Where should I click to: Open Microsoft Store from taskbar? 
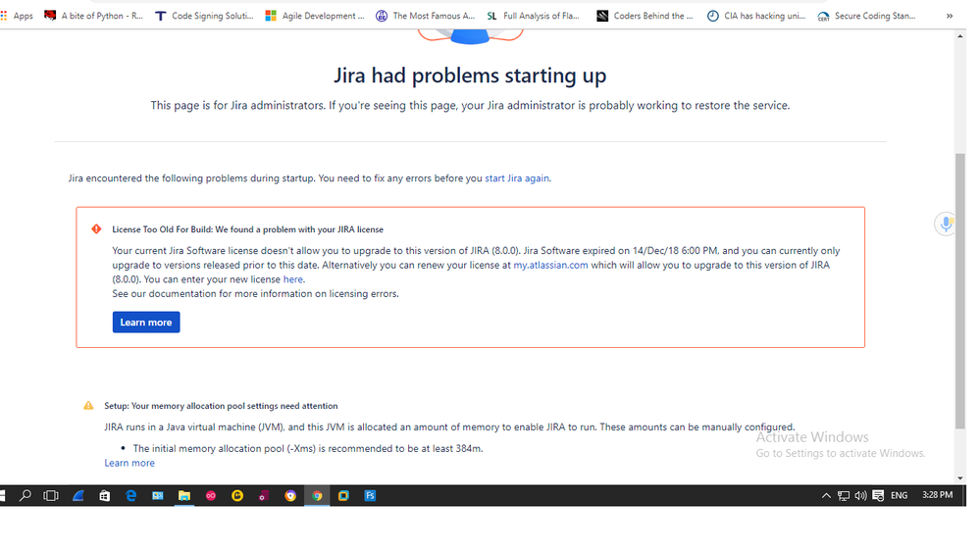click(x=104, y=495)
